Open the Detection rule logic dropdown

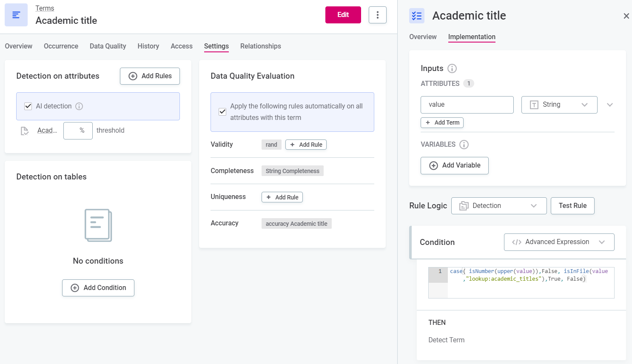point(498,206)
